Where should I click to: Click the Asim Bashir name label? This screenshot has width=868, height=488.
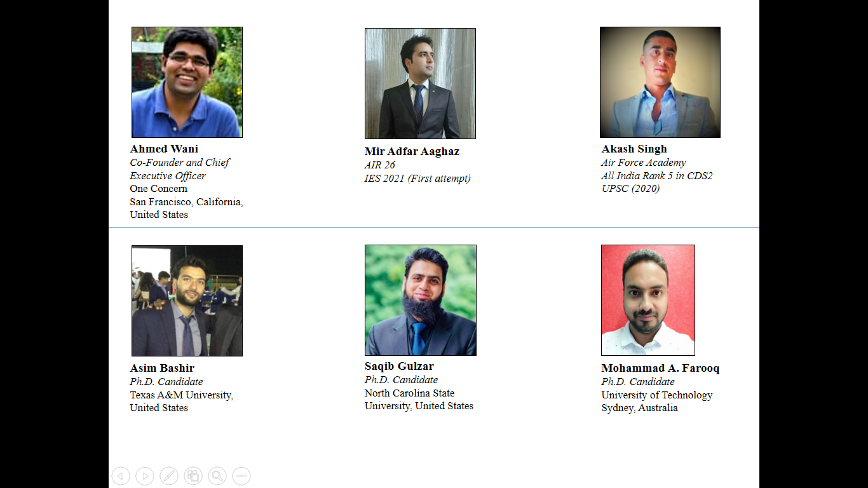pos(162,368)
